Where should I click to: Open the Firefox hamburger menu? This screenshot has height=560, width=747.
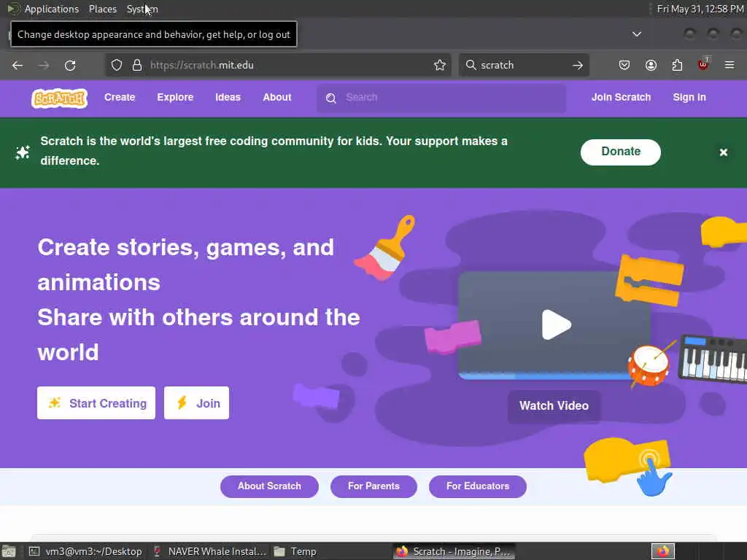coord(729,65)
